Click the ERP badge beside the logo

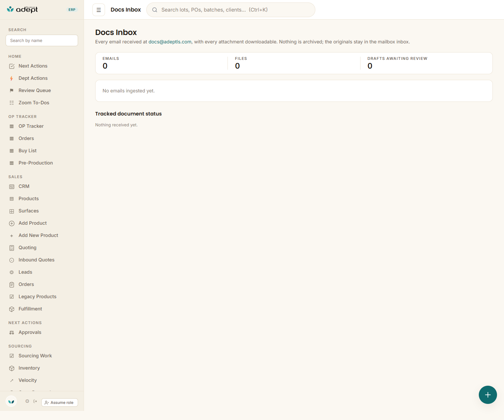pos(72,10)
